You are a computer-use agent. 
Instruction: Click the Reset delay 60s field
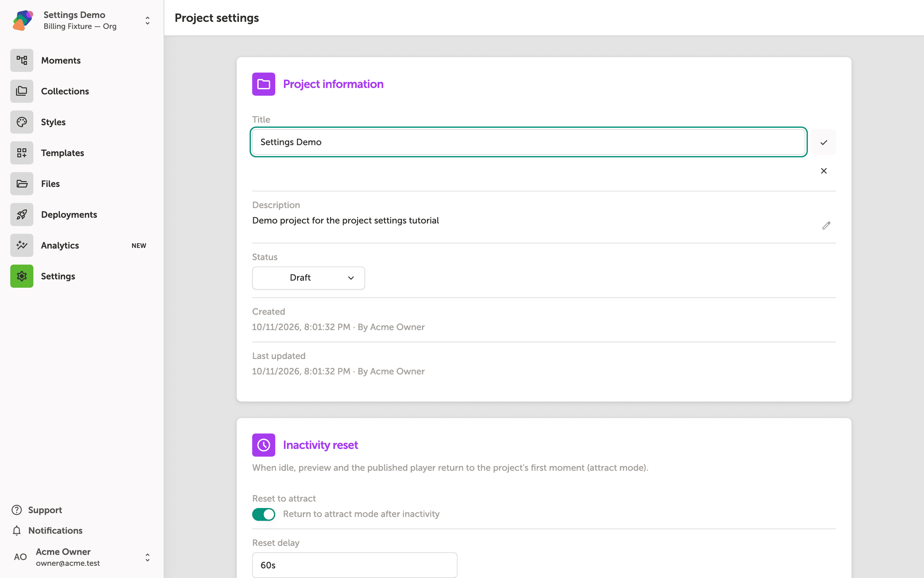[355, 565]
